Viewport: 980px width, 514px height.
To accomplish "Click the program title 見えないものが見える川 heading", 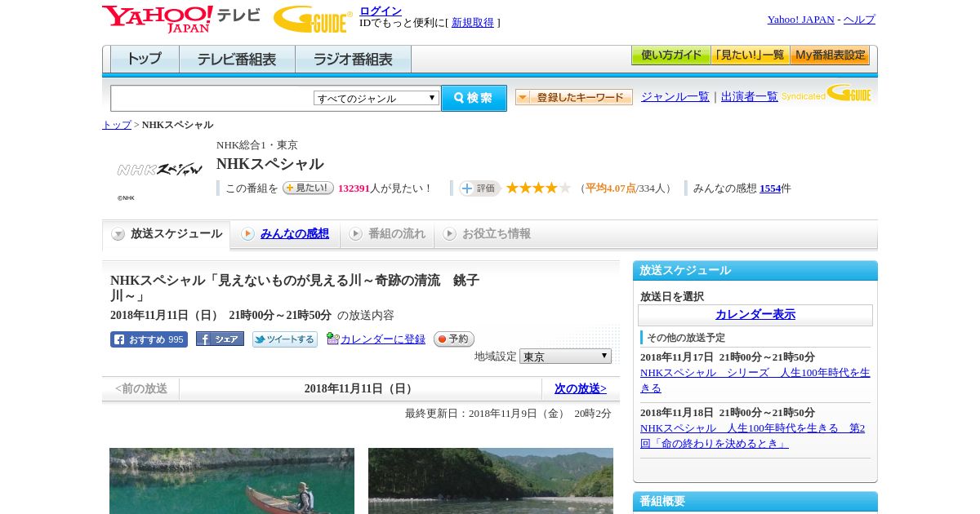I will (295, 288).
